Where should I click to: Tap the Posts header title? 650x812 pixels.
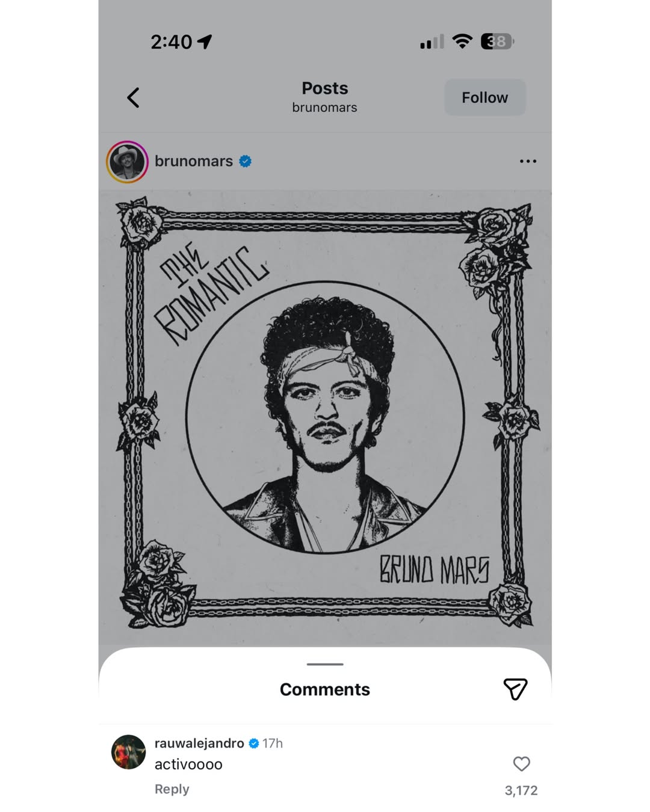(325, 88)
